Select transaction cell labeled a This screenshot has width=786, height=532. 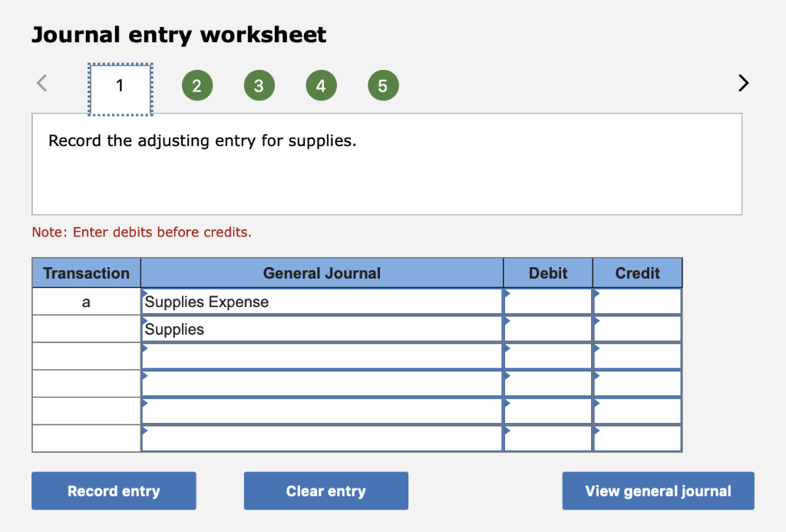pyautogui.click(x=86, y=302)
